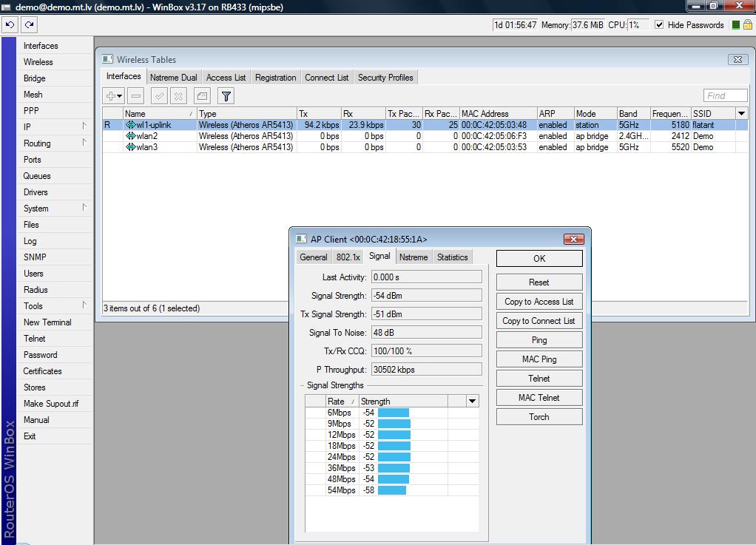Screen dimensions: 756x545
Task: Open the Signal Strengths columns dropdown
Action: pyautogui.click(x=471, y=401)
